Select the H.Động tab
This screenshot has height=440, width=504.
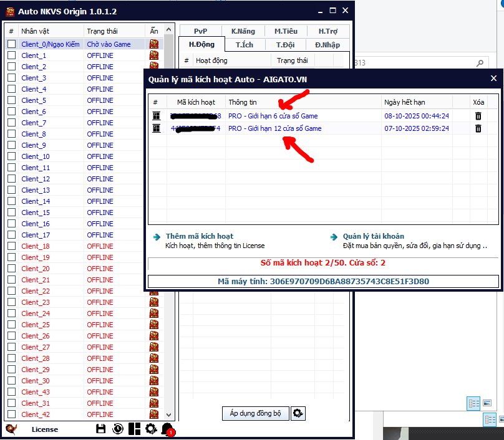tap(201, 44)
